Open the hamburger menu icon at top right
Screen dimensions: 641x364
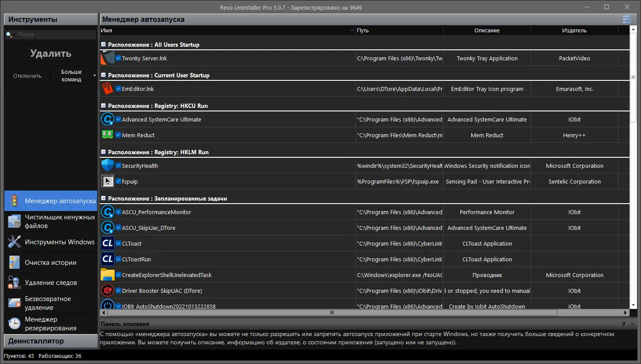tap(627, 19)
